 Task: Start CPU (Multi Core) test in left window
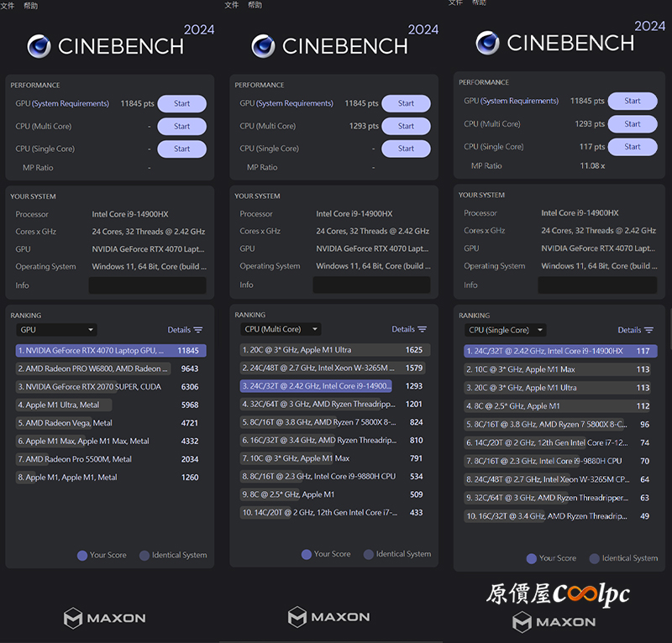[x=181, y=127]
